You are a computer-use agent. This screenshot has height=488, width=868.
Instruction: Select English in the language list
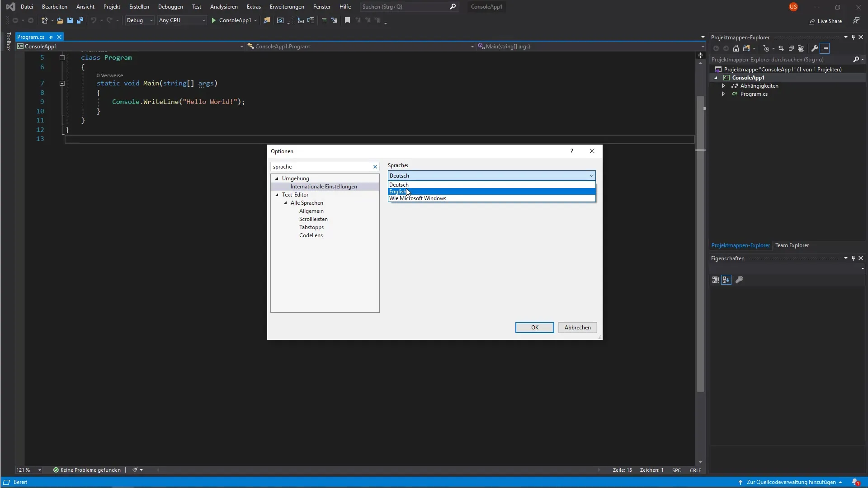coord(491,192)
